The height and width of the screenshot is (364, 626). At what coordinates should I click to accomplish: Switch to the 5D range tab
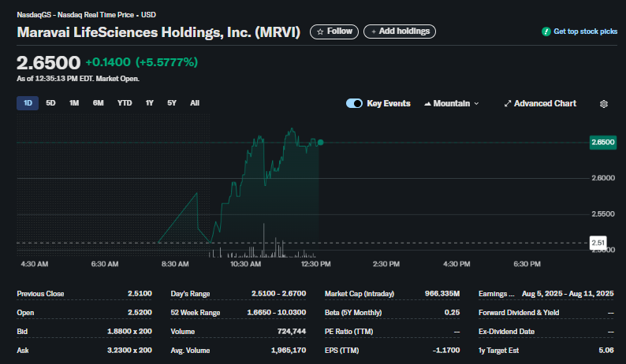(x=50, y=103)
